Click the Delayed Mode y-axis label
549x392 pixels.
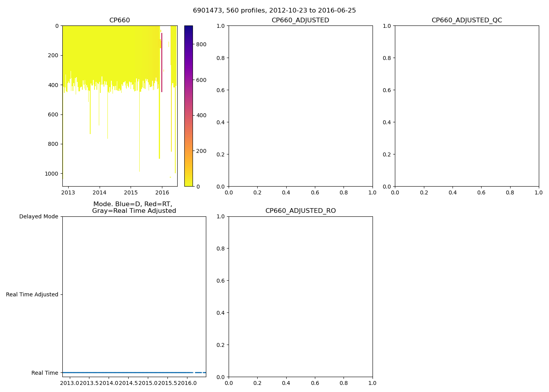[38, 216]
